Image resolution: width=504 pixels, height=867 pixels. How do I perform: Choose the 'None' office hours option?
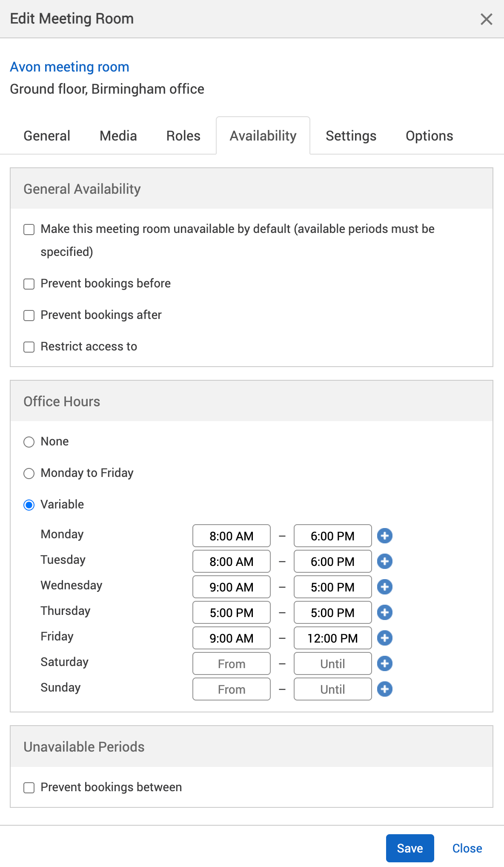(x=29, y=442)
